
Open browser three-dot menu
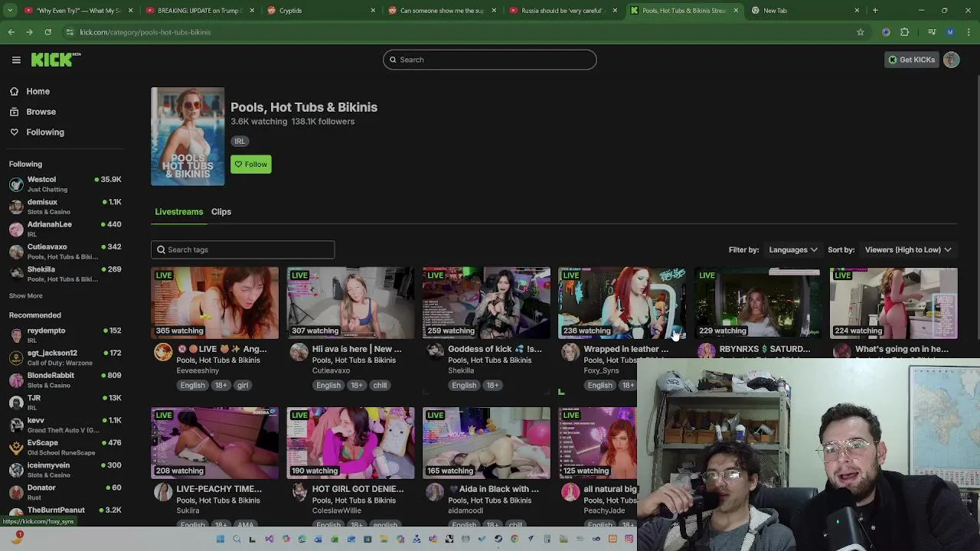tap(969, 32)
